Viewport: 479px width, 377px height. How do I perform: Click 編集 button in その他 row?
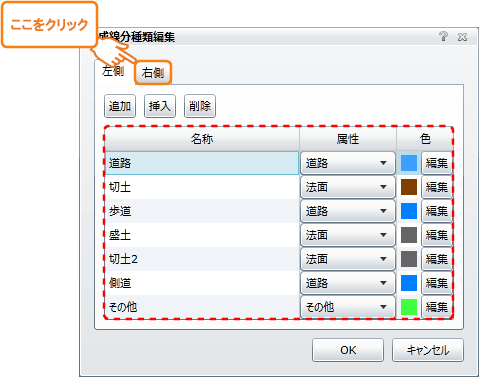tap(436, 307)
